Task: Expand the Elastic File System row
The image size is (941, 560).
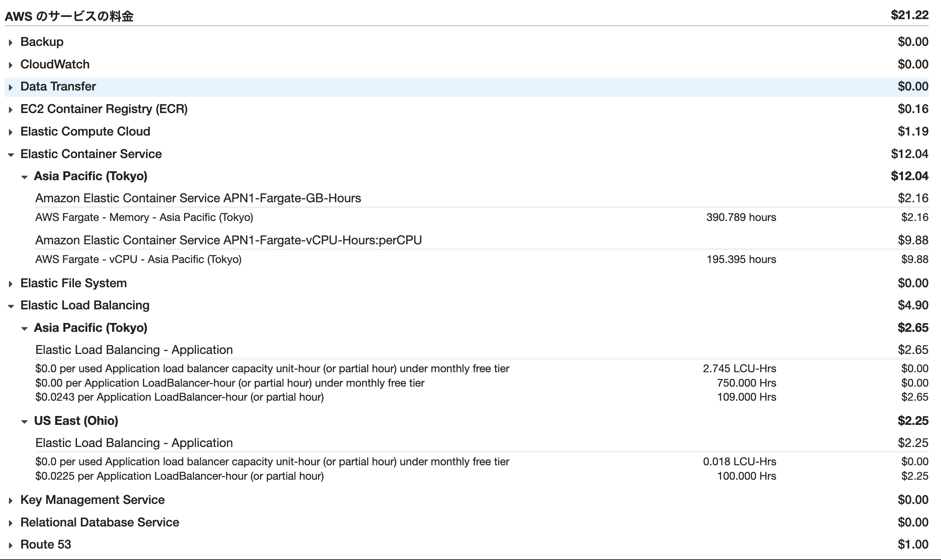Action: 11,284
